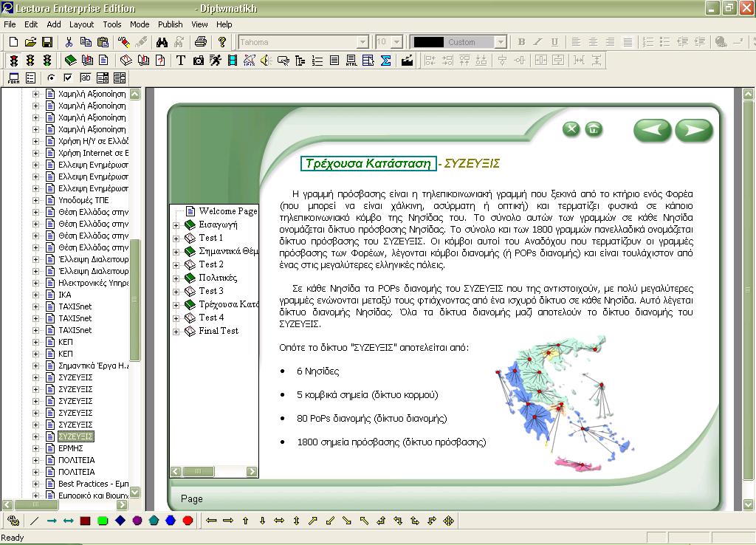This screenshot has height=545, width=756.
Task: Add a radio button from the form toolbar
Action: point(51,78)
